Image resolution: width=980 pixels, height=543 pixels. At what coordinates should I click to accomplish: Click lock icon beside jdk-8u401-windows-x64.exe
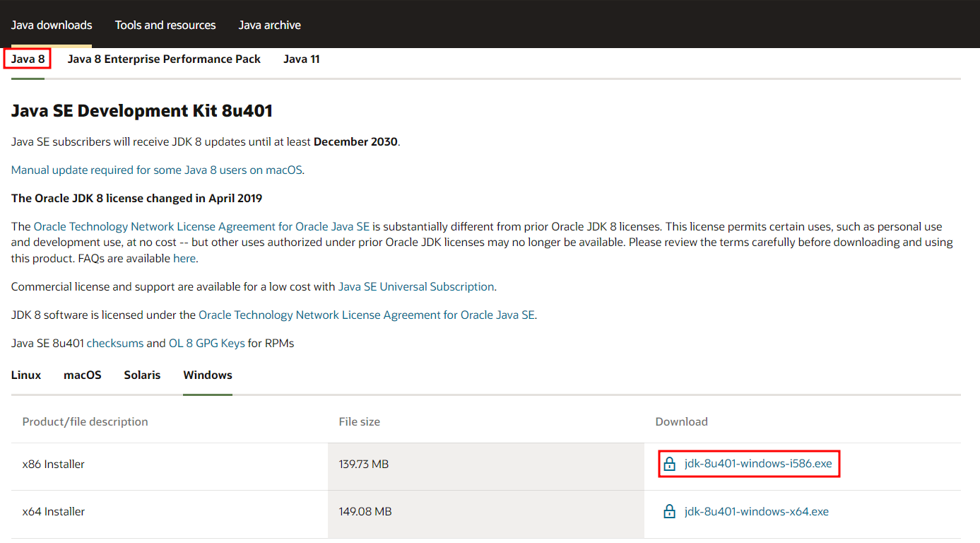coord(669,511)
